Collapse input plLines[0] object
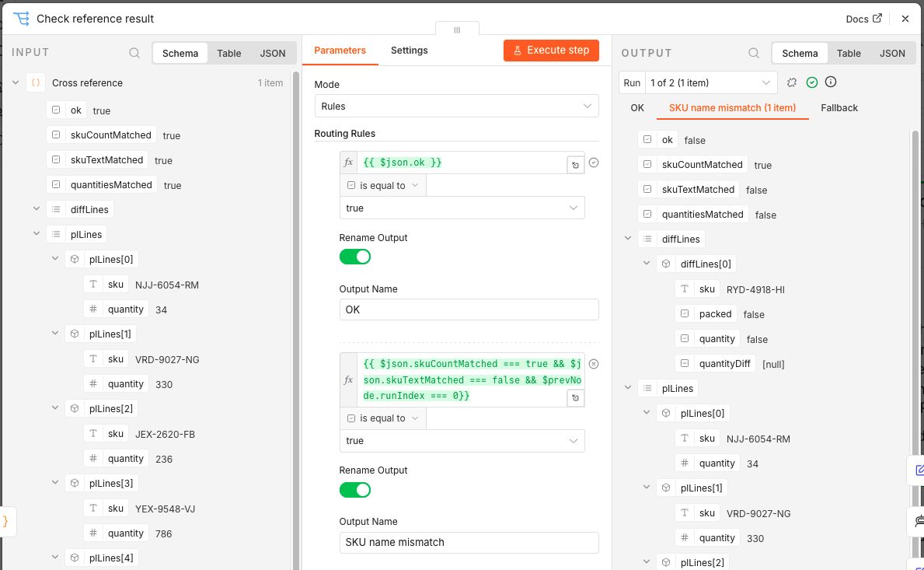The image size is (924, 570). coord(55,258)
